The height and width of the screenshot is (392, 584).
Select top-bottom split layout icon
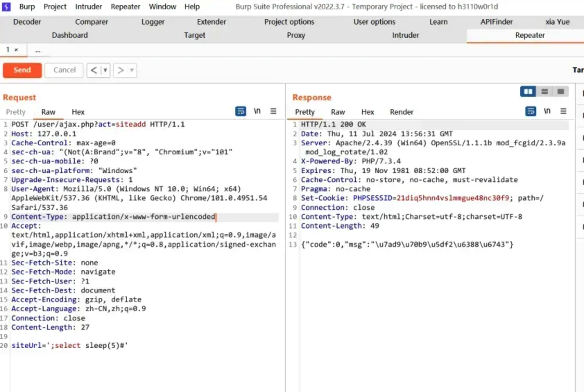[x=544, y=92]
